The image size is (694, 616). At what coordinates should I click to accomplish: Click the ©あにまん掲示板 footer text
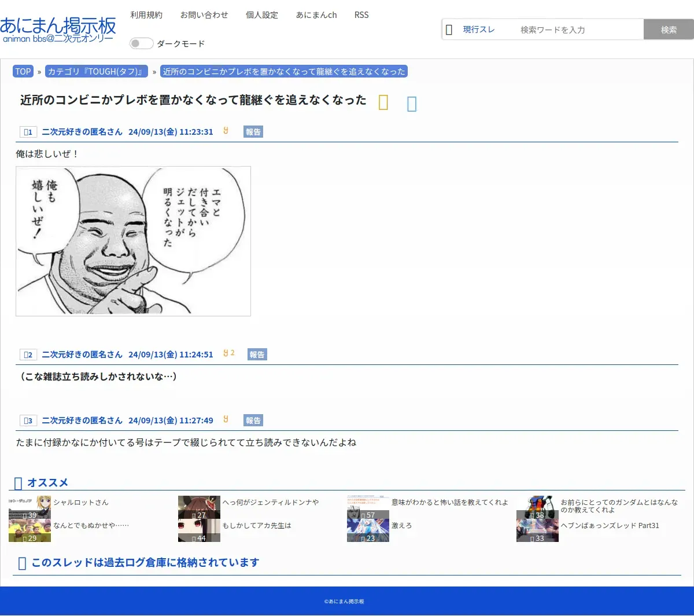tap(344, 602)
